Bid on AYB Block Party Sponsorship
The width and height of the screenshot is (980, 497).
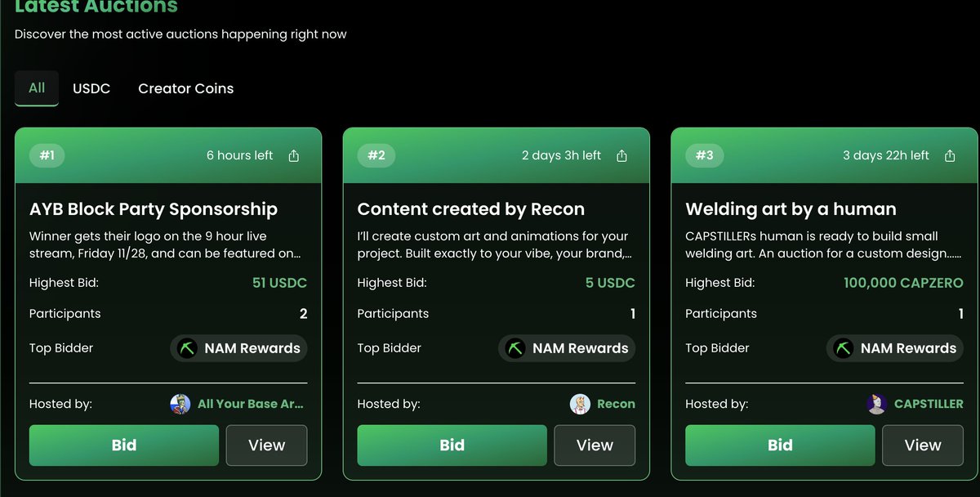coord(124,446)
